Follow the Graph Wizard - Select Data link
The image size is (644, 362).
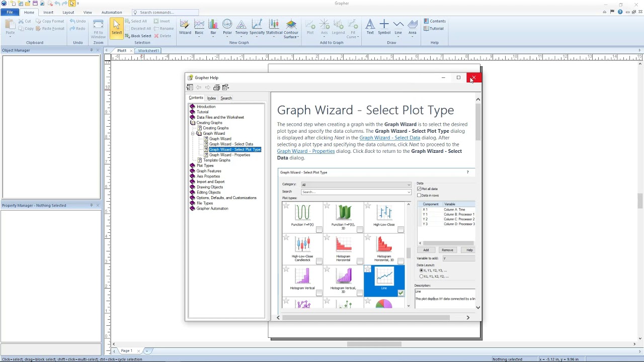[x=389, y=138]
